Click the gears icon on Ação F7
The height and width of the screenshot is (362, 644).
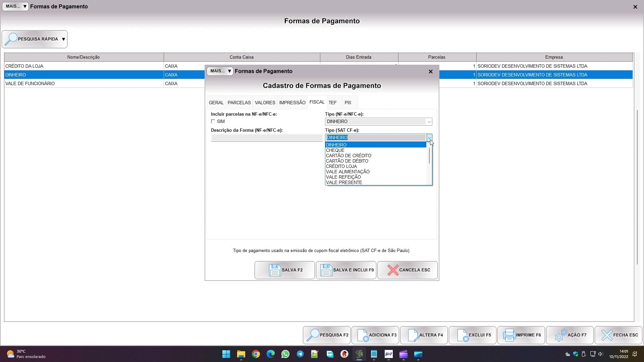[x=560, y=335]
